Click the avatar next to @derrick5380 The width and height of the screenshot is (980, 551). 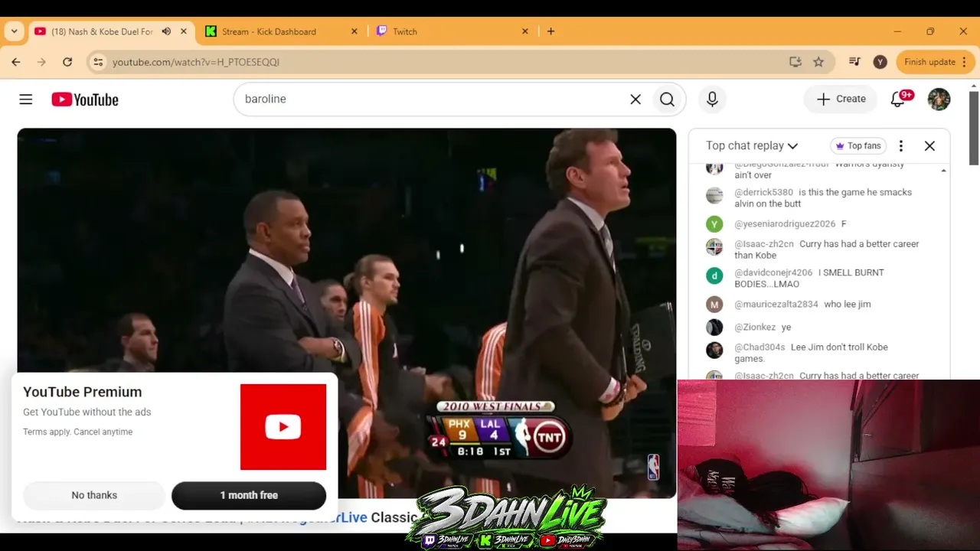(x=714, y=195)
